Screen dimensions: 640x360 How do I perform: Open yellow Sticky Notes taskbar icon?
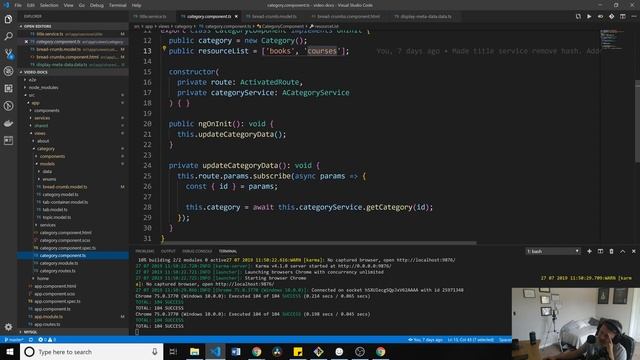click(x=298, y=351)
